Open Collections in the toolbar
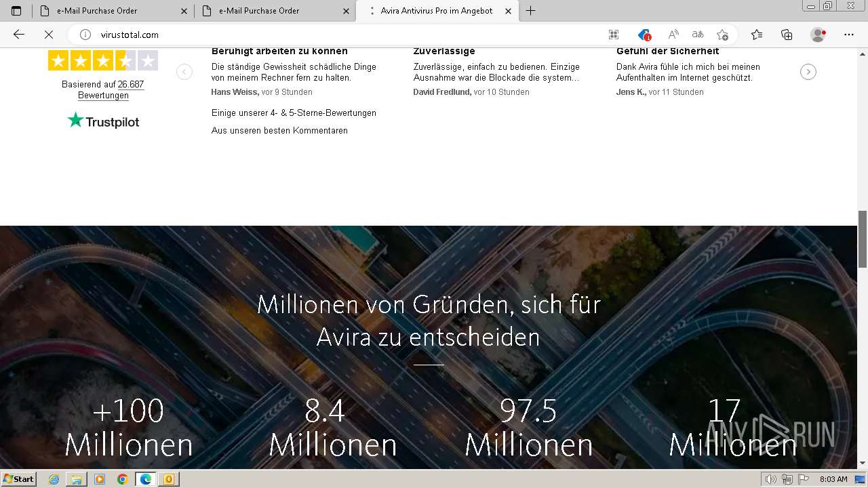The image size is (868, 488). (787, 35)
